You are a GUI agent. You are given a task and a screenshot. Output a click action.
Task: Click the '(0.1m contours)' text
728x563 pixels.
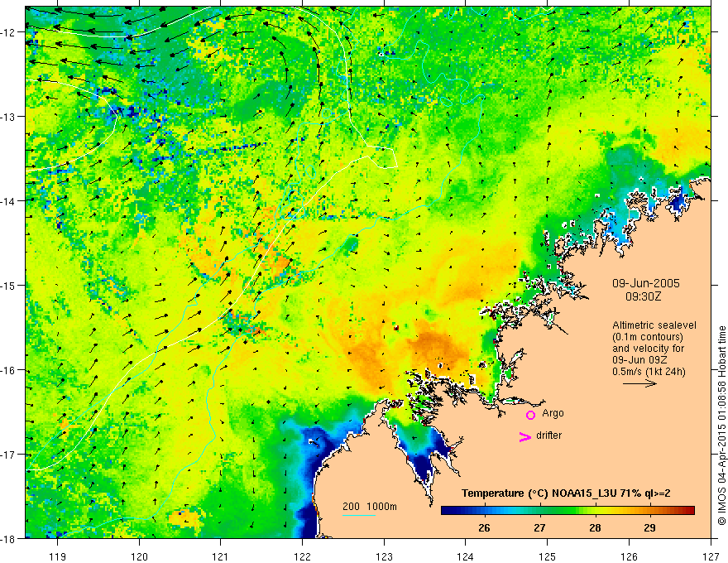(x=648, y=337)
